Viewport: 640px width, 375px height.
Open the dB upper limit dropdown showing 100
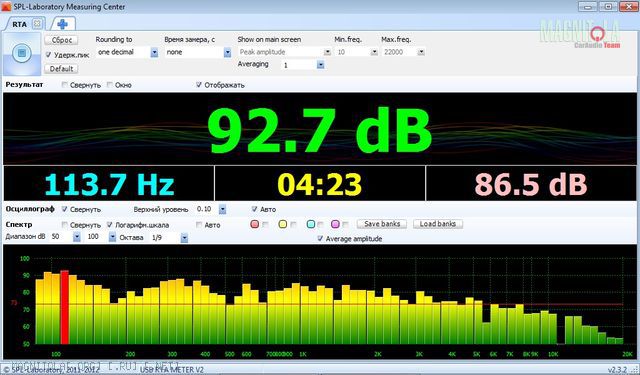click(x=112, y=237)
